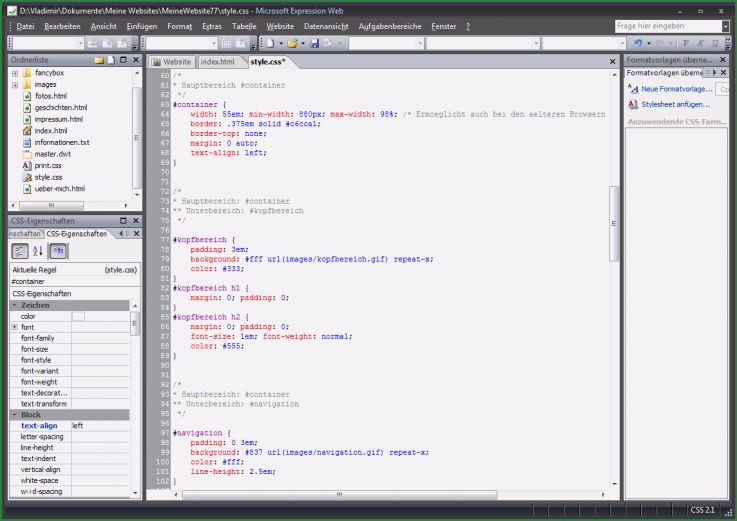This screenshot has width=737, height=521.
Task: Toggle show set properties on top button
Action: (59, 251)
